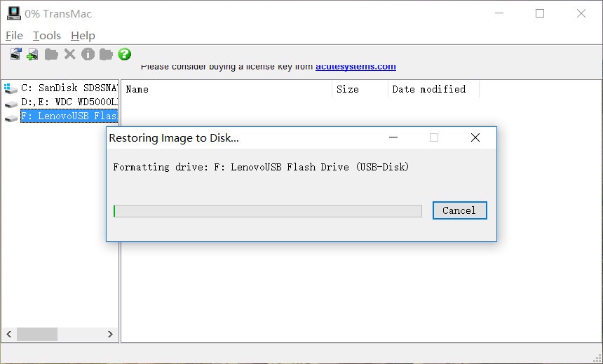Select the F: LenovoUSB flash drive entry
Image resolution: width=603 pixels, height=364 pixels.
[x=69, y=116]
